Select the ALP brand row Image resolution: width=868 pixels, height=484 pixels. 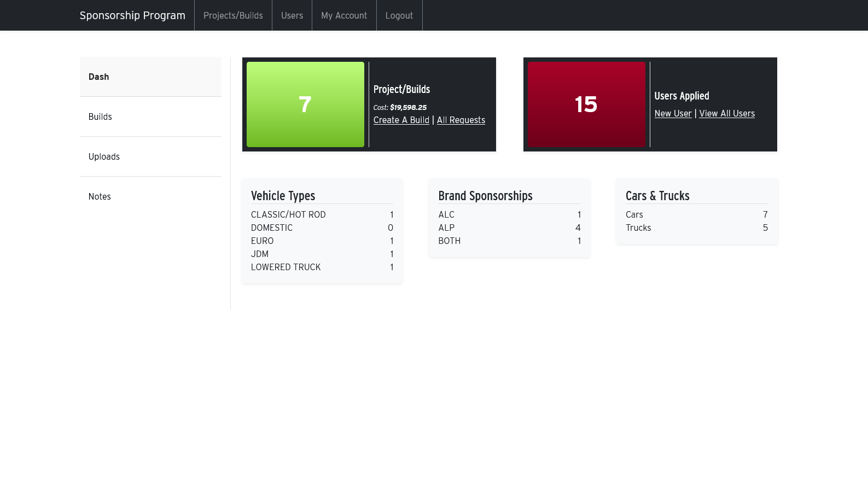click(510, 228)
